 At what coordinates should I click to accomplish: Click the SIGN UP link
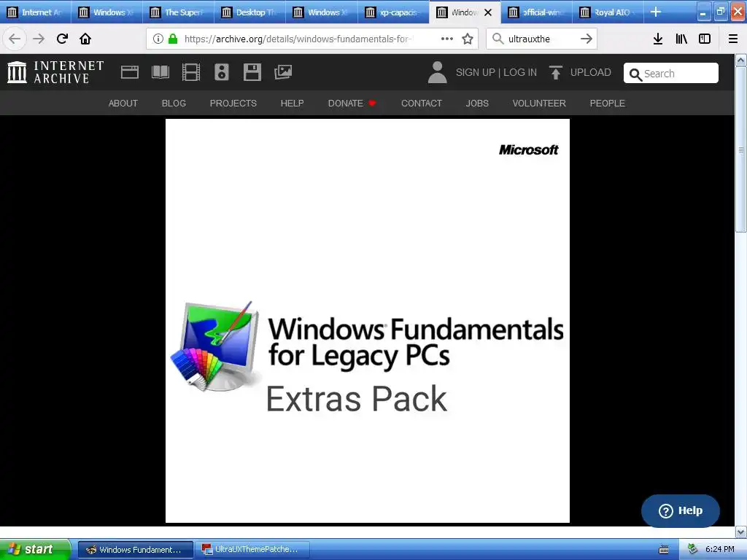pos(476,72)
